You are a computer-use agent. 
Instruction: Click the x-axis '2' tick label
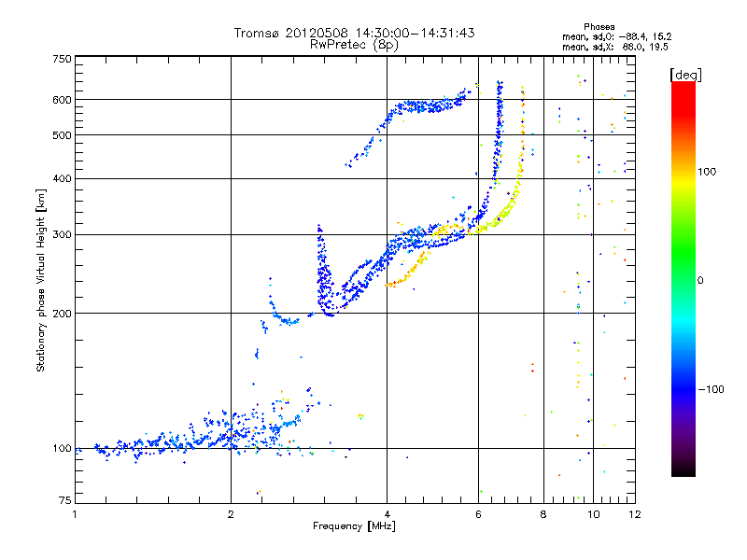pos(231,514)
